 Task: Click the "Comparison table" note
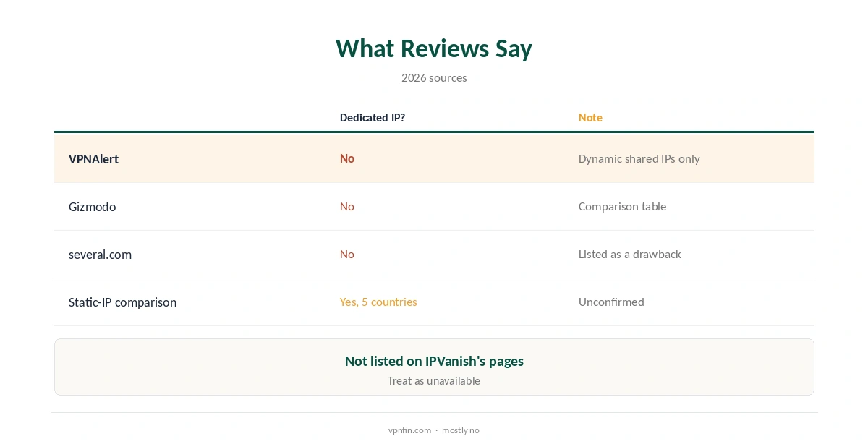coord(622,206)
